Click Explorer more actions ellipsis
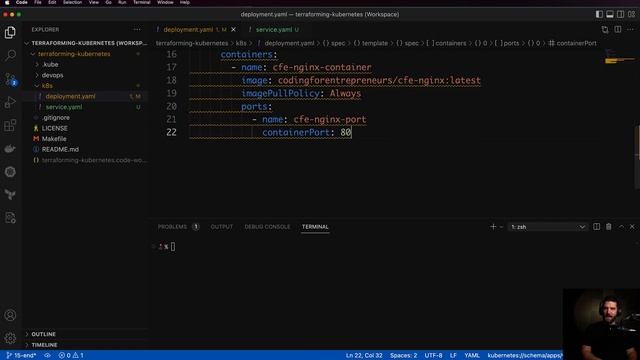The height and width of the screenshot is (360, 640). coord(137,29)
